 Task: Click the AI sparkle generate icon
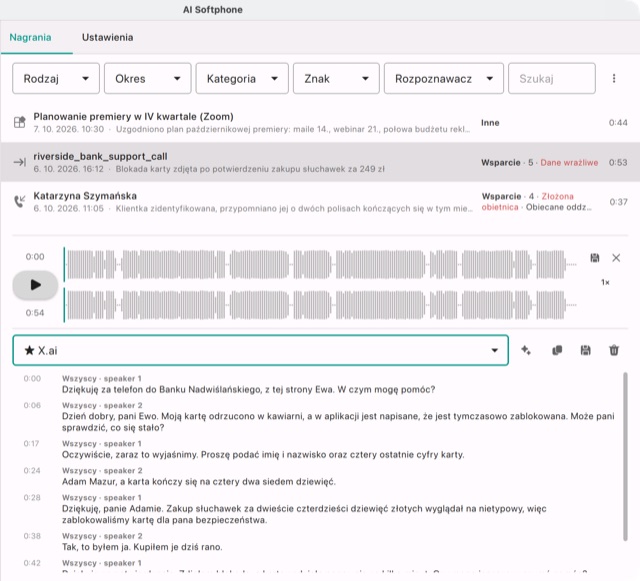pos(526,350)
